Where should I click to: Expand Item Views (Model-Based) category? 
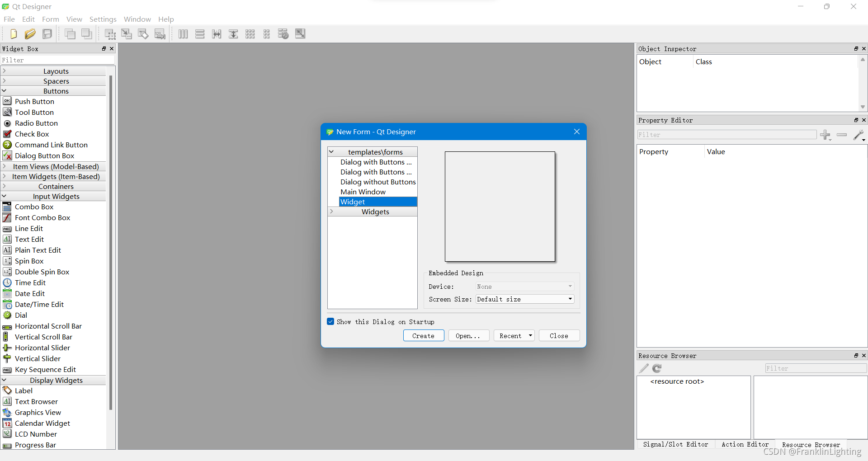tap(4, 166)
